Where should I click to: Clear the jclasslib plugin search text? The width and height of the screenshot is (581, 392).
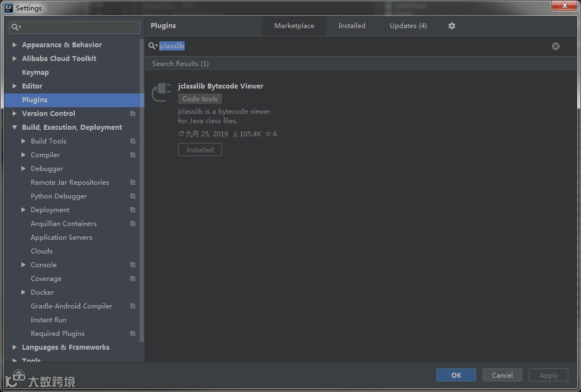click(x=555, y=46)
